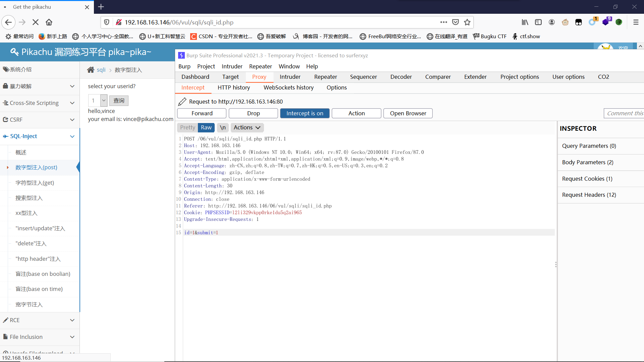
Task: Expand Body Parameters (2) in Inspector
Action: tap(600, 162)
